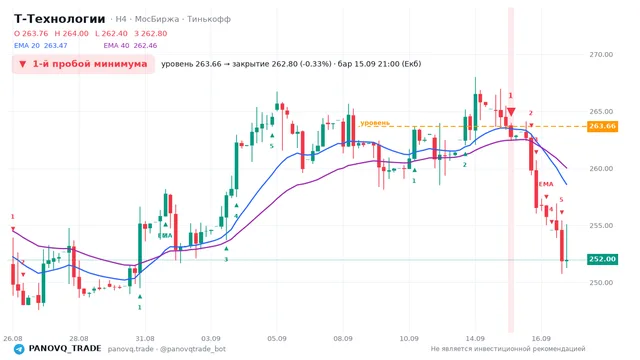640x360 pixels.
Task: Click the 255.00 price axis label
Action: (x=601, y=226)
